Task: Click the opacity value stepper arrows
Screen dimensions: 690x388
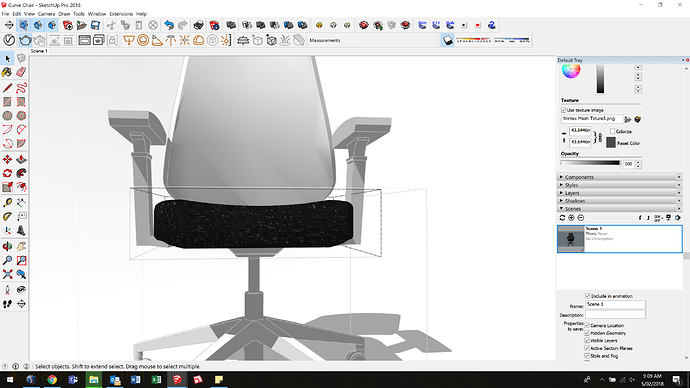Action: [639, 164]
